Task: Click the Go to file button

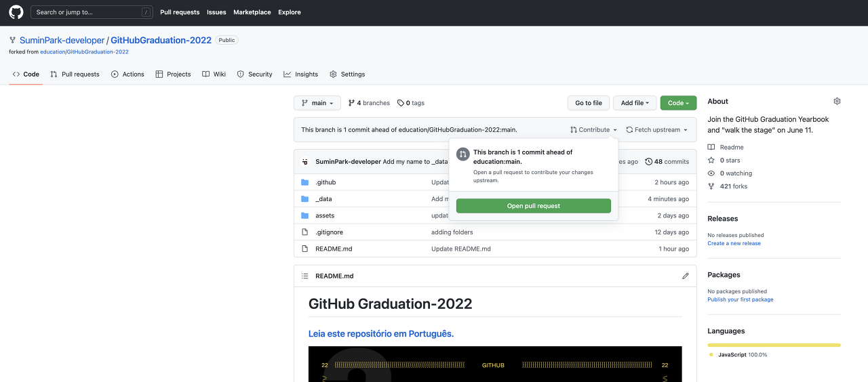Action: coord(589,103)
